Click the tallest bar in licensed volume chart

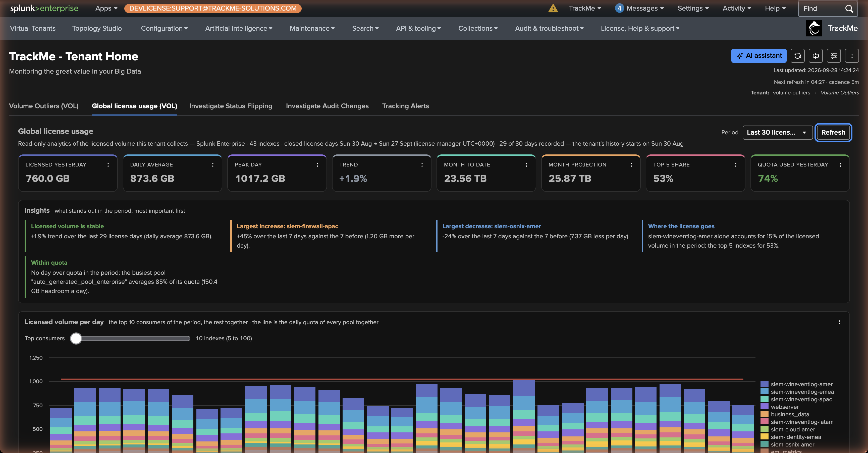pos(524,416)
